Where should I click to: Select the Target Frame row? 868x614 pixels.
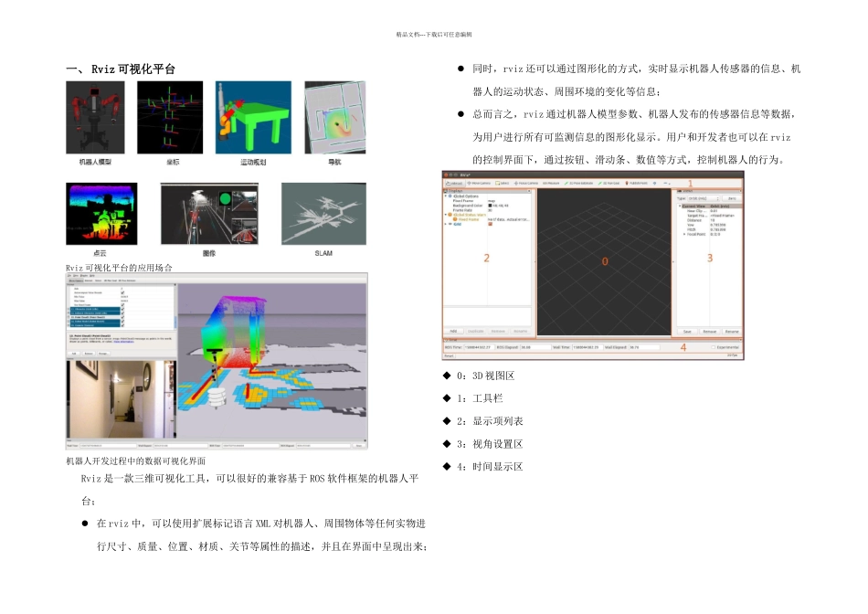(711, 216)
